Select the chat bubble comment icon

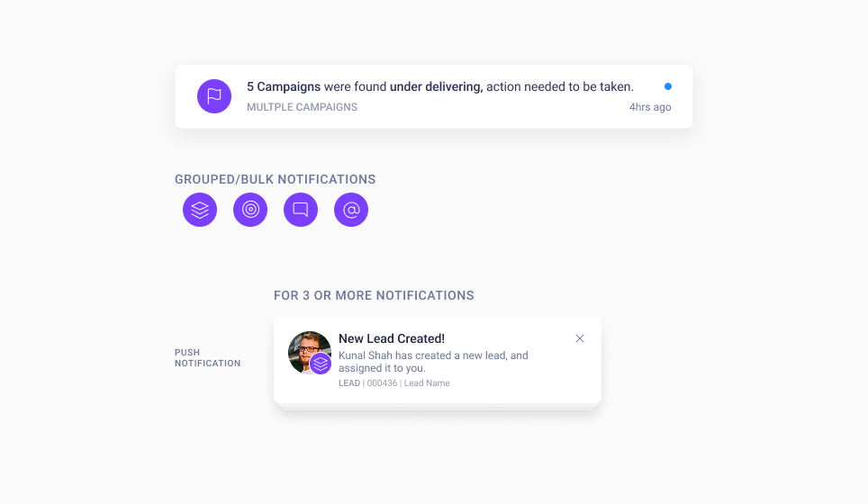point(301,210)
